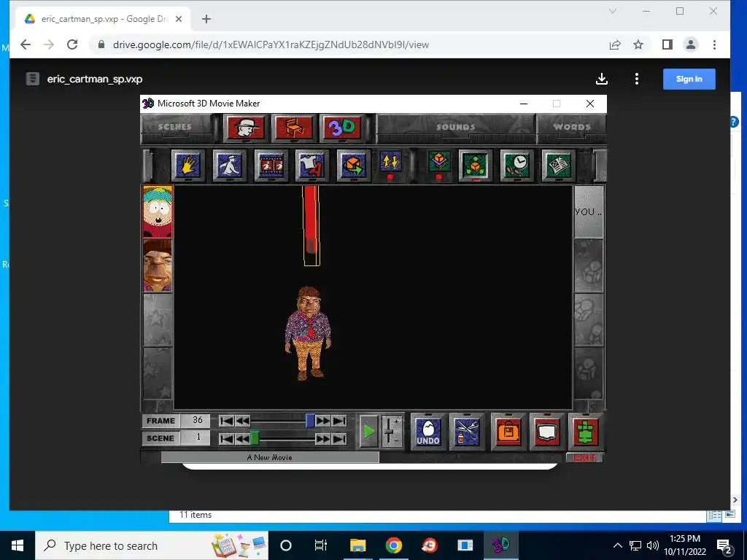Open Drive more actions menu
747x560 pixels.
636,79
